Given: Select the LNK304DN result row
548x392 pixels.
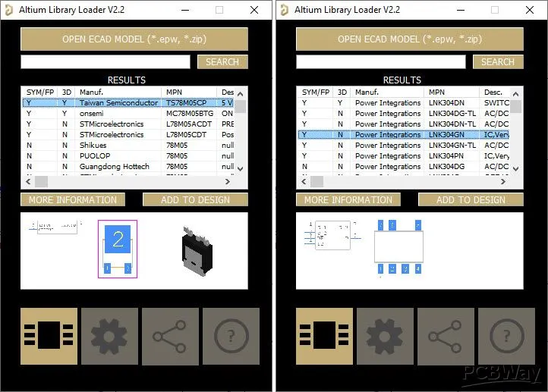Looking at the screenshot, I should click(403, 102).
